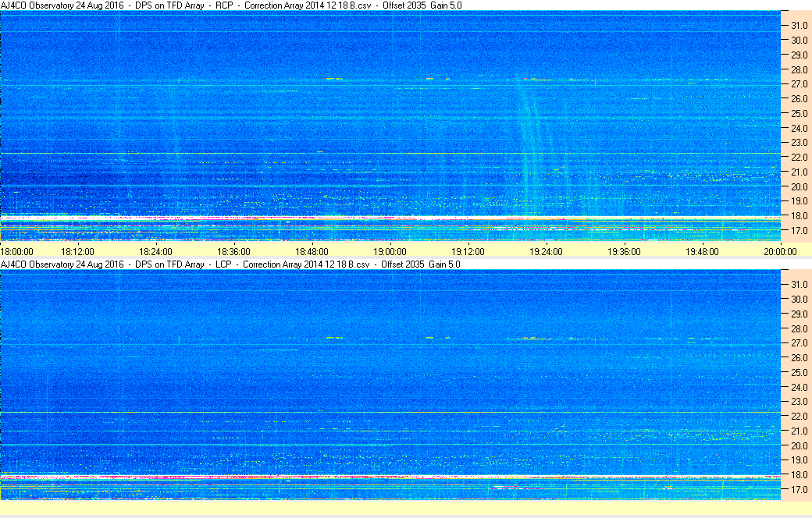Image resolution: width=812 pixels, height=518 pixels.
Task: Click the 17.0 frequency label in LCP panel
Action: (x=799, y=490)
